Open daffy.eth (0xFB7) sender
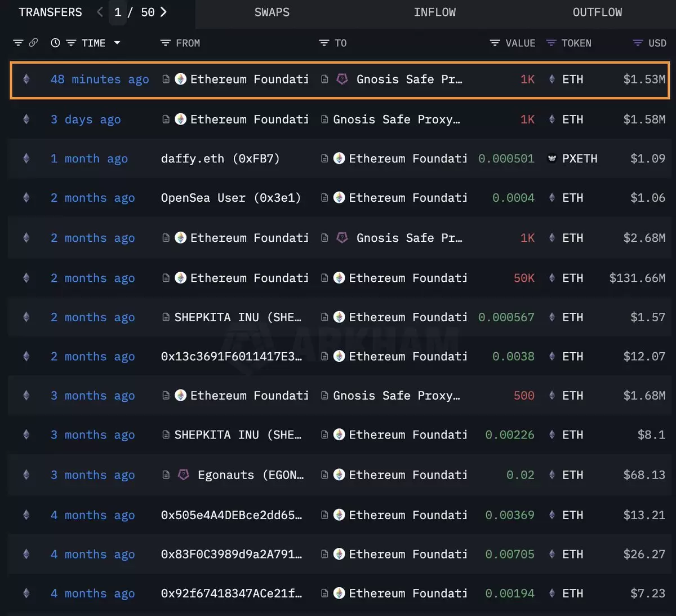The height and width of the screenshot is (616, 676). [x=220, y=158]
